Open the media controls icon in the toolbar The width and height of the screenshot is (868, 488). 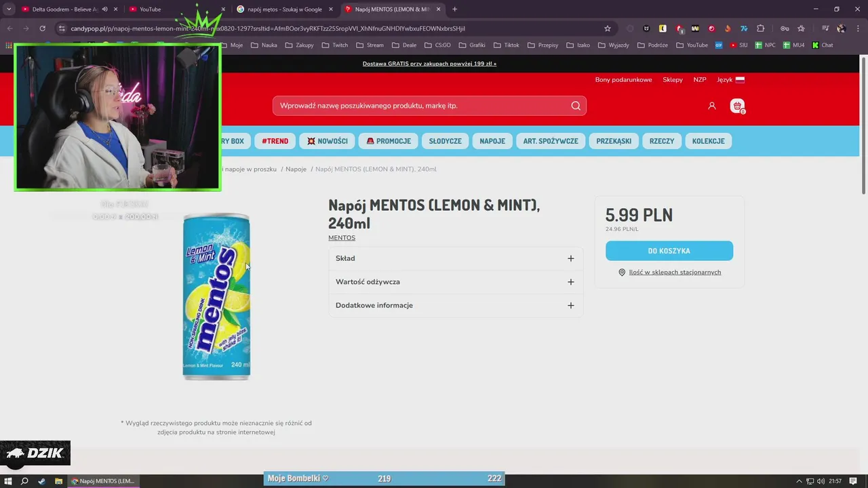tap(825, 28)
